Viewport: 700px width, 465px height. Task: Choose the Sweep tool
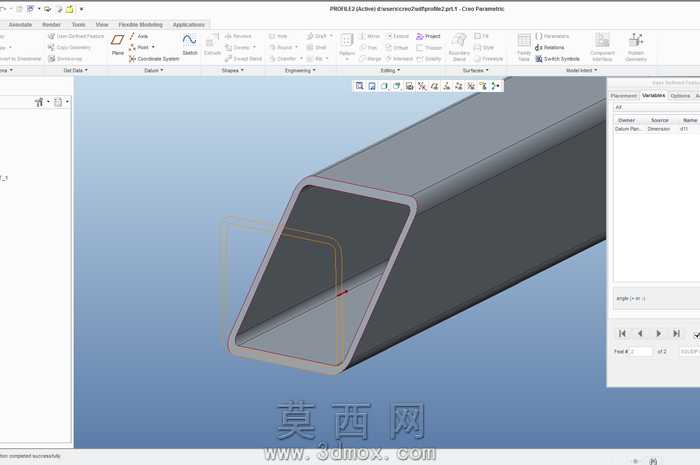pyautogui.click(x=238, y=47)
